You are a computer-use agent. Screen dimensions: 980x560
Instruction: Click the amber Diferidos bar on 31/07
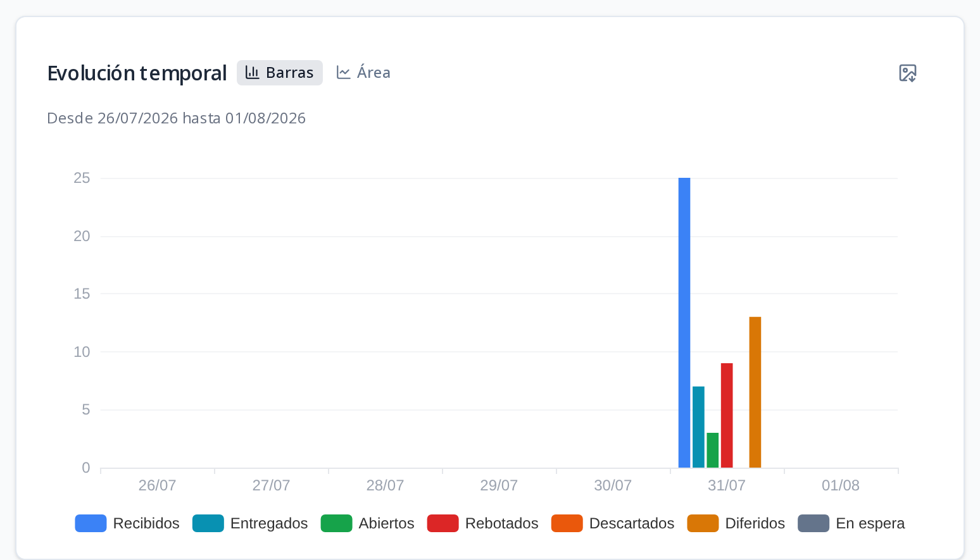pos(755,392)
